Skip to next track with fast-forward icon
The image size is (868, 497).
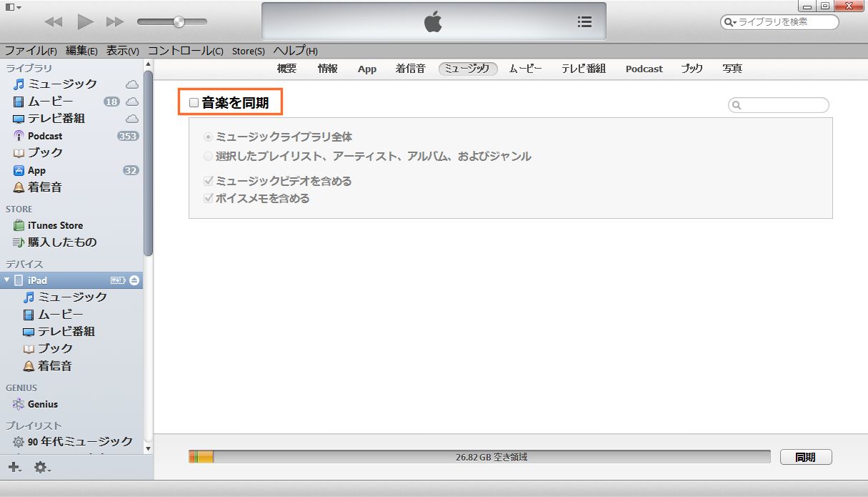(115, 21)
